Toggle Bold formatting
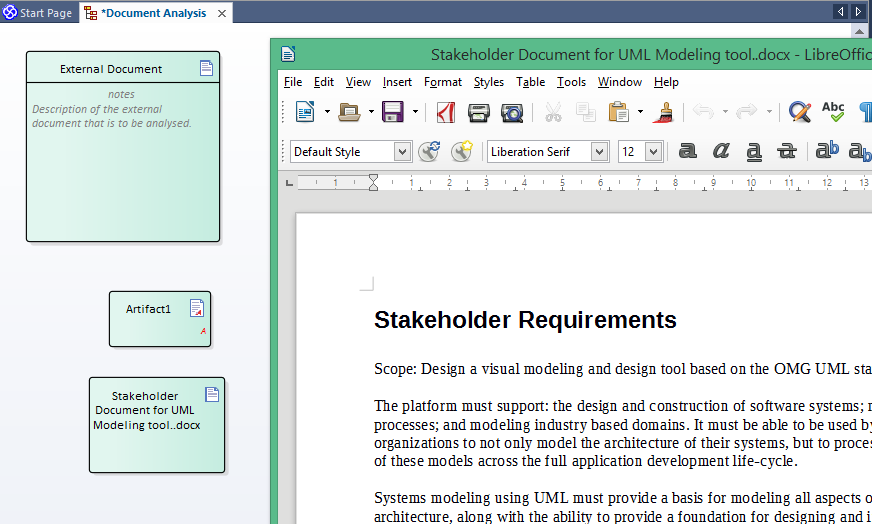The height and width of the screenshot is (524, 872). tap(688, 151)
